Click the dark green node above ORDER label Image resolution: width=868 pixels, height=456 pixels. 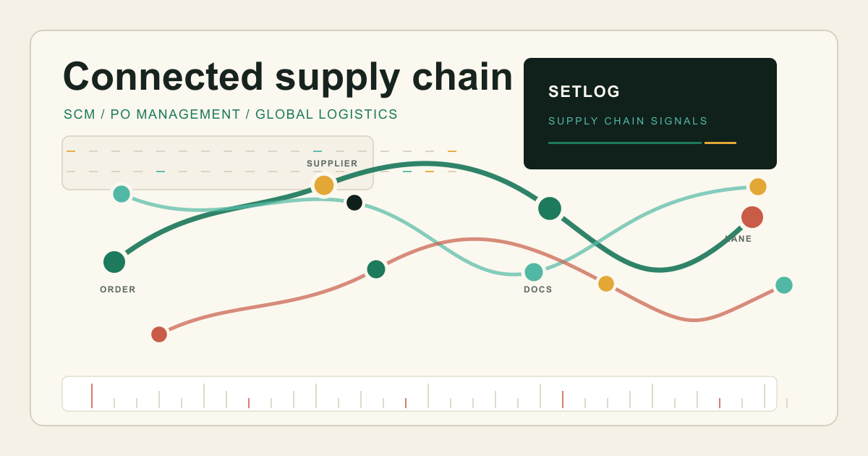(114, 262)
